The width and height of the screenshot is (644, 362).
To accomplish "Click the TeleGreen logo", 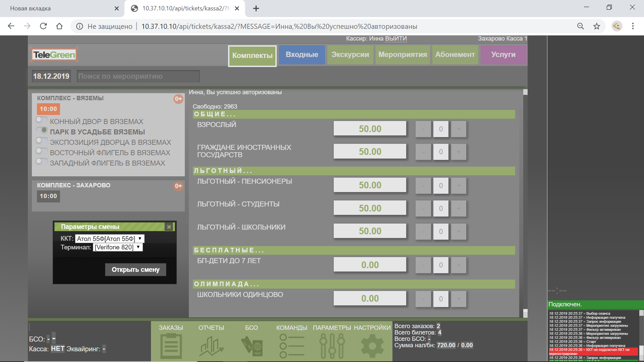I will coord(54,55).
